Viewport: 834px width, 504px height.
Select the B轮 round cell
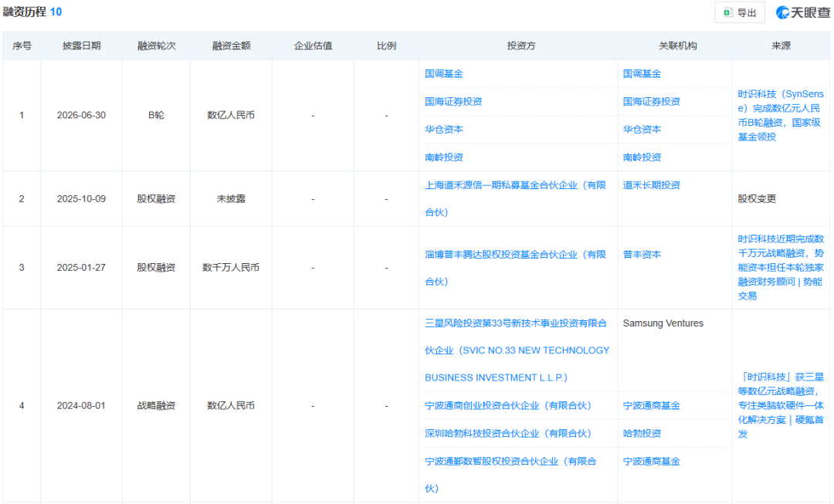click(x=156, y=115)
